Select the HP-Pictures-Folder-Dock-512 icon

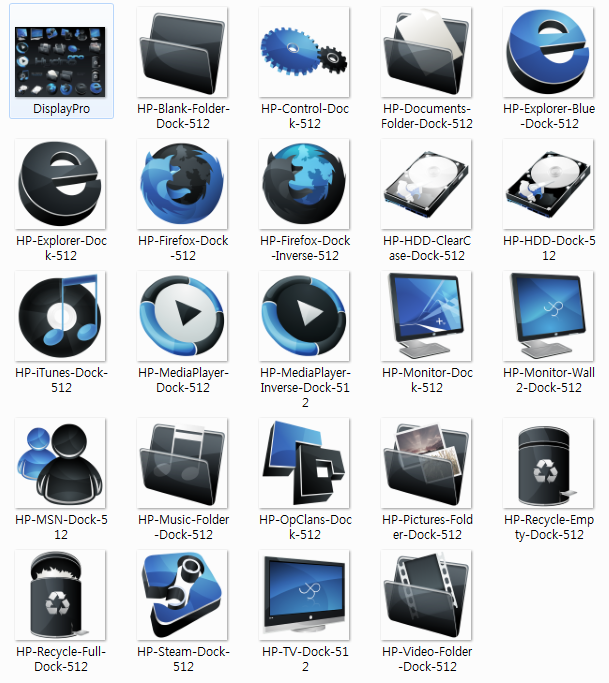click(426, 463)
